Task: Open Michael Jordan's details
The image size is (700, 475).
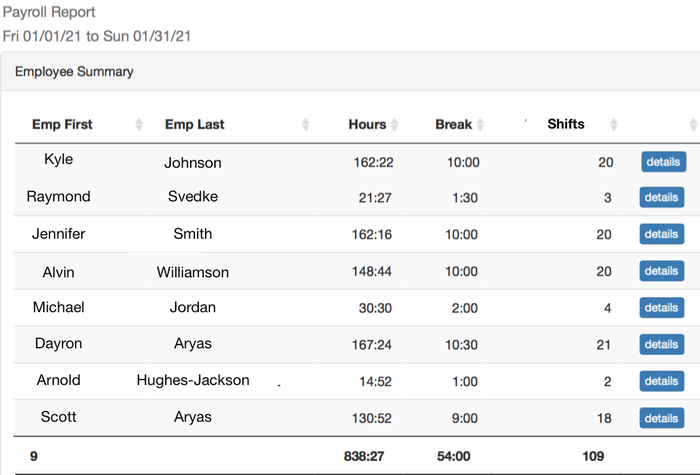Action: (x=662, y=308)
